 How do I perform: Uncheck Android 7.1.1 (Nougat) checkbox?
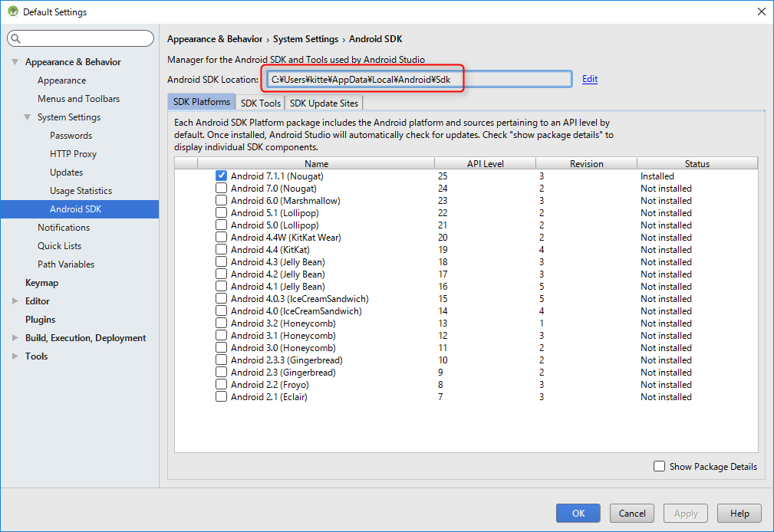221,176
